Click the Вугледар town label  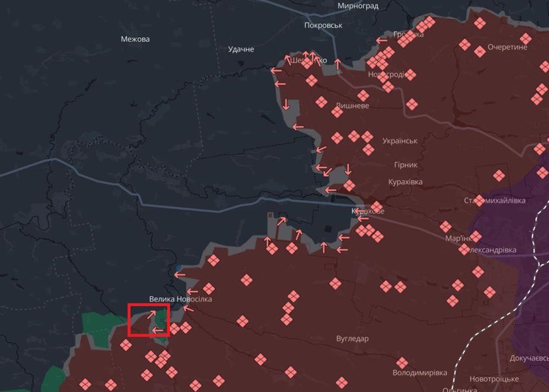[353, 338]
